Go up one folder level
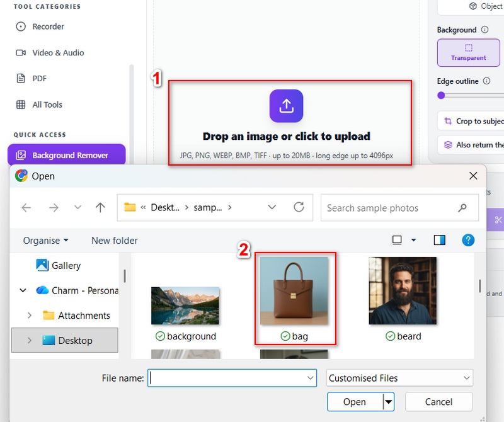 pyautogui.click(x=100, y=208)
